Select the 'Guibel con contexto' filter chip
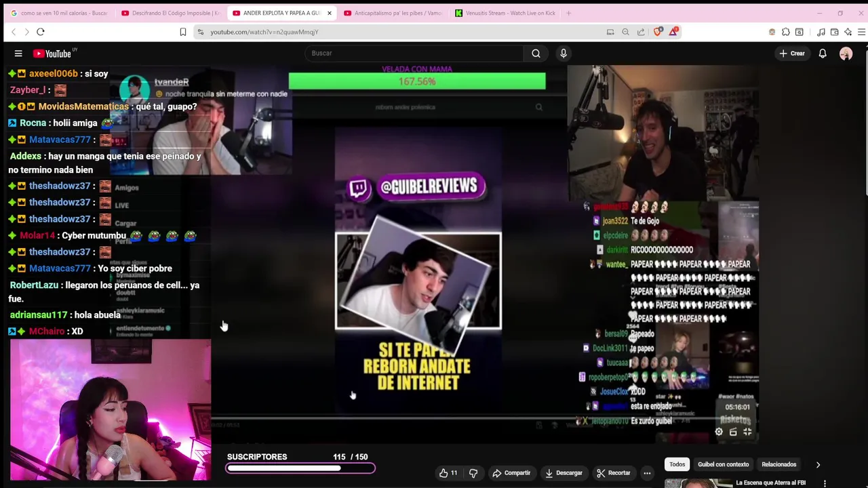The image size is (868, 488). [723, 464]
